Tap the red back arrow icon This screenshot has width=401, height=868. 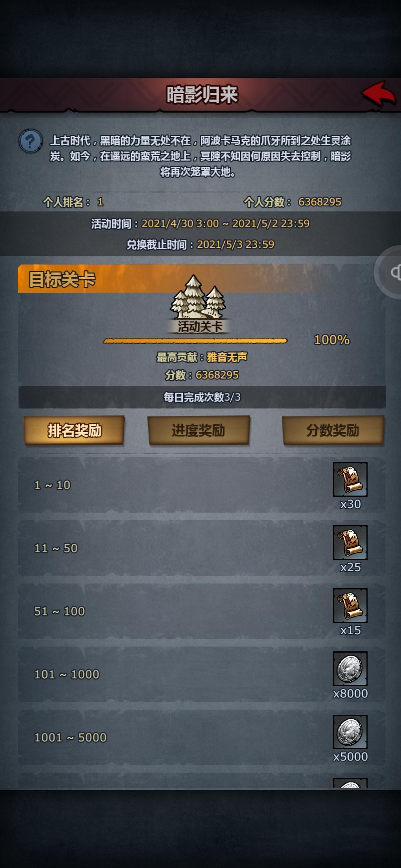pos(379,94)
